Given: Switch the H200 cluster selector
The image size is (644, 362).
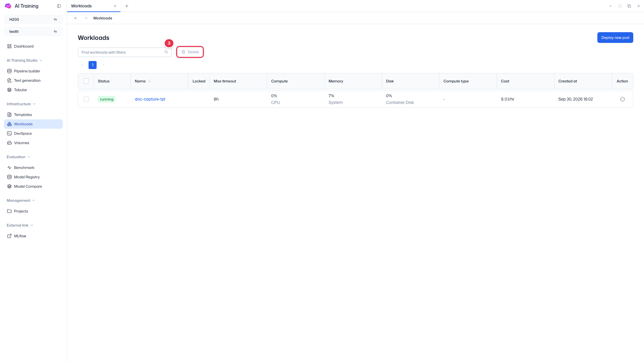Looking at the screenshot, I should (x=33, y=19).
